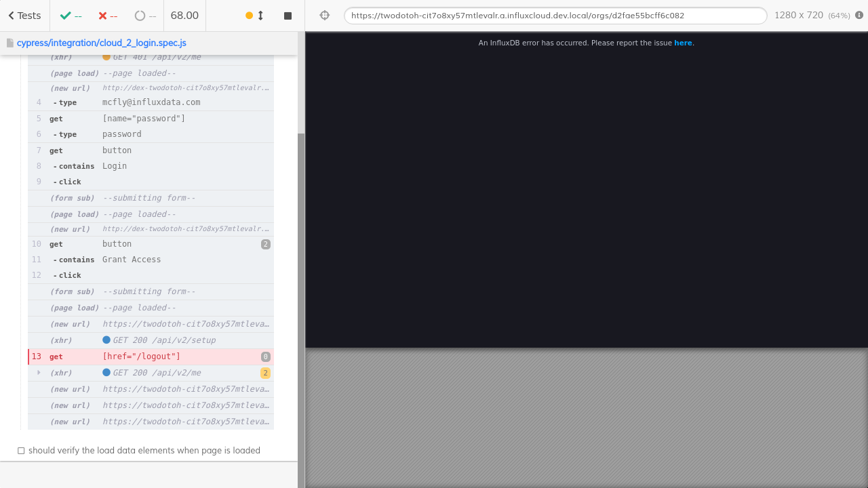Screen dimensions: 868x488
Task: Click the red failed-tests X icon
Action: [104, 15]
